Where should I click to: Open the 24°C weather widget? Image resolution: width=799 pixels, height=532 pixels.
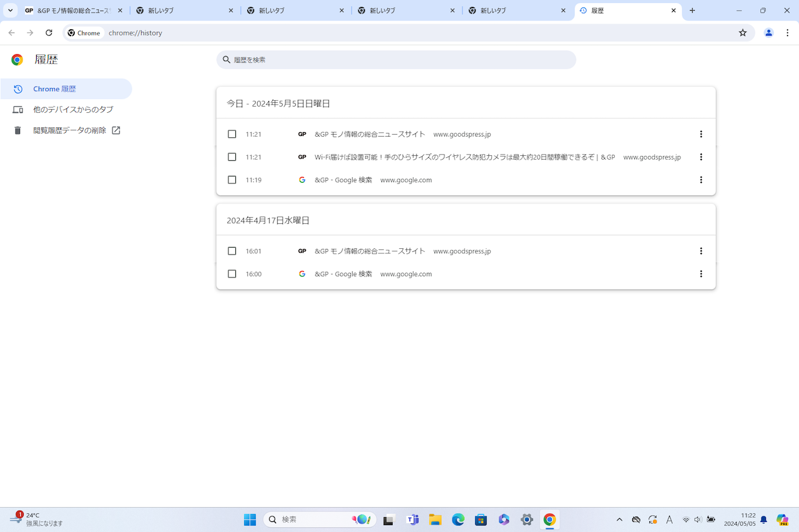pyautogui.click(x=37, y=520)
